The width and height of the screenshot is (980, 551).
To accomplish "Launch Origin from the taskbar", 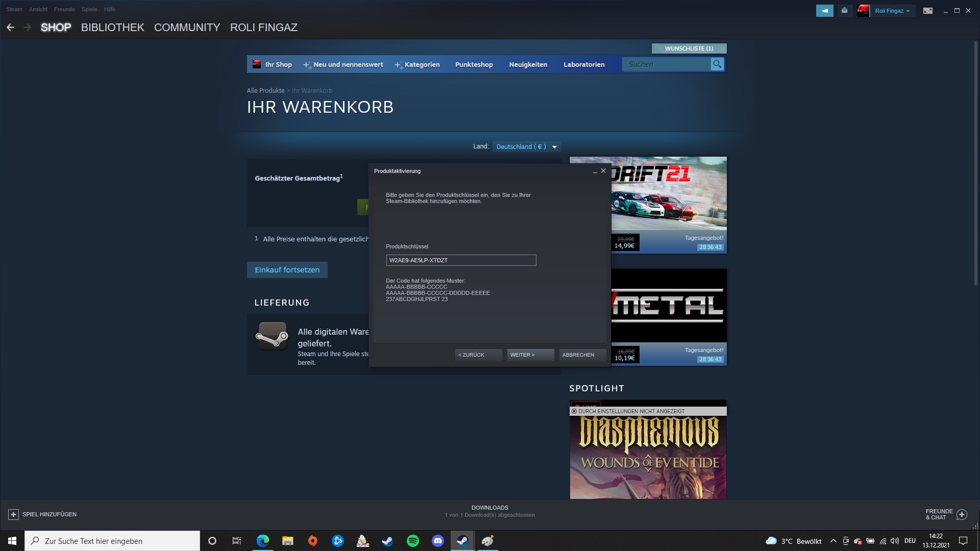I will tap(313, 541).
